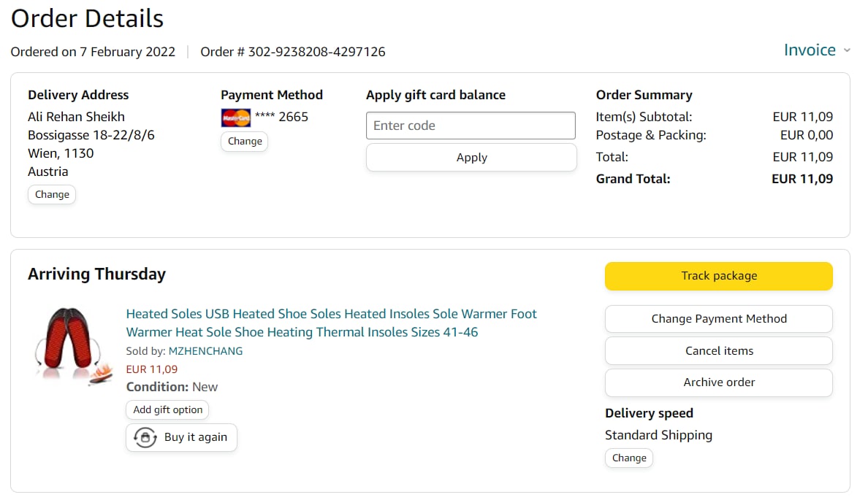Archive this order
The width and height of the screenshot is (868, 500).
719,382
